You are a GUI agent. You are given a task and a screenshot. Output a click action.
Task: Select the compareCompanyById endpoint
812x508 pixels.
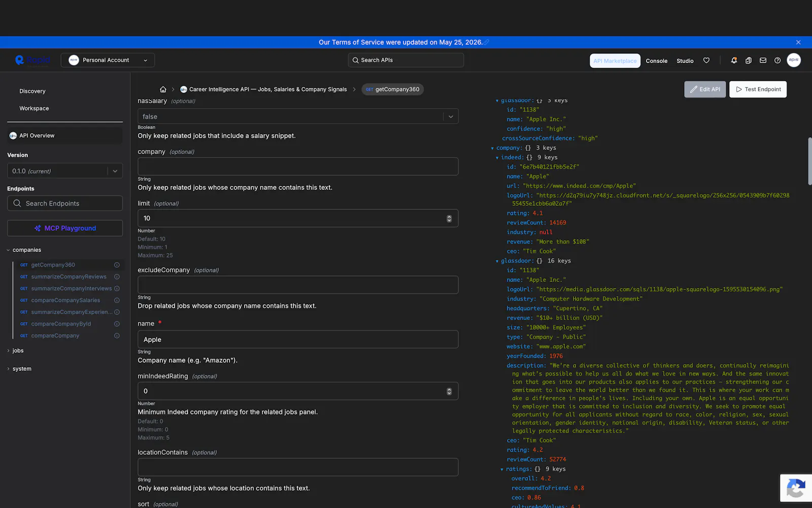[x=61, y=324]
